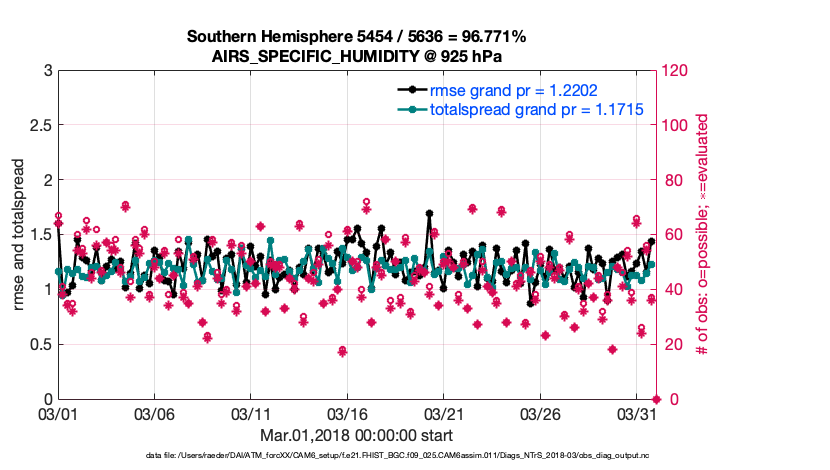This screenshot has height=470, width=830.
Task: Click the last black rmse point after 03/31
Action: coord(651,241)
